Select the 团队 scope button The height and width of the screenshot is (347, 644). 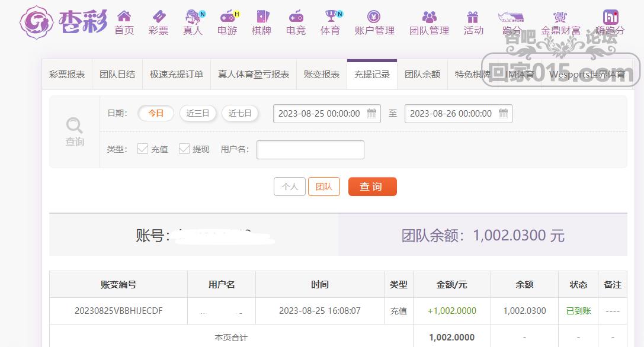[323, 187]
